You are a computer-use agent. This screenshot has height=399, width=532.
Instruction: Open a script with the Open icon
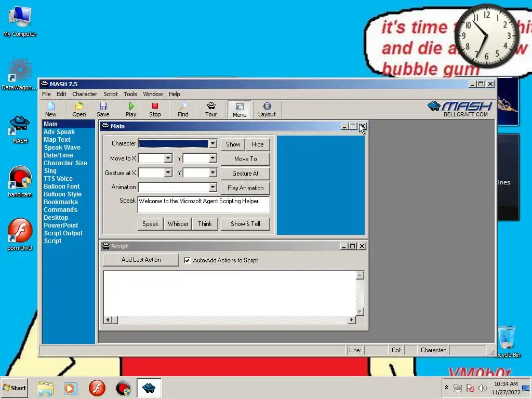[79, 109]
